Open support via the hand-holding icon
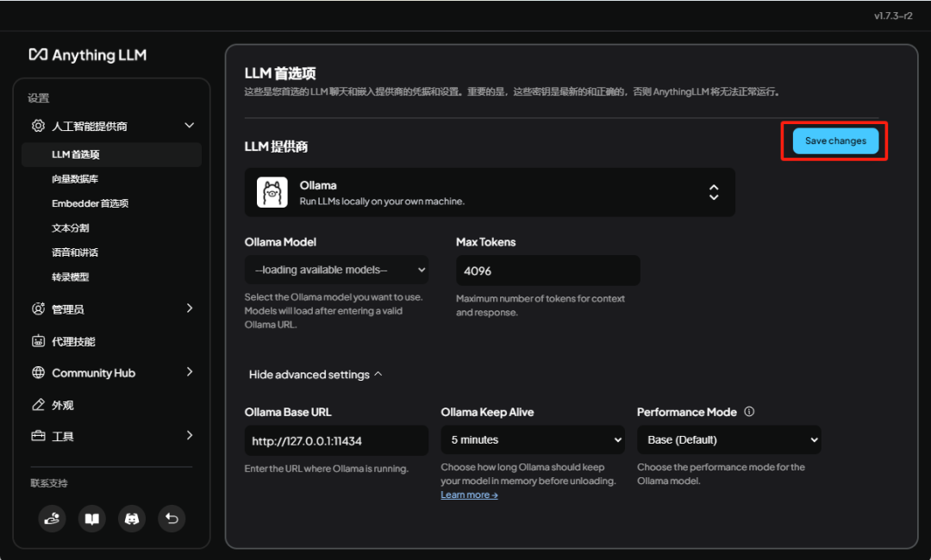 pyautogui.click(x=53, y=519)
